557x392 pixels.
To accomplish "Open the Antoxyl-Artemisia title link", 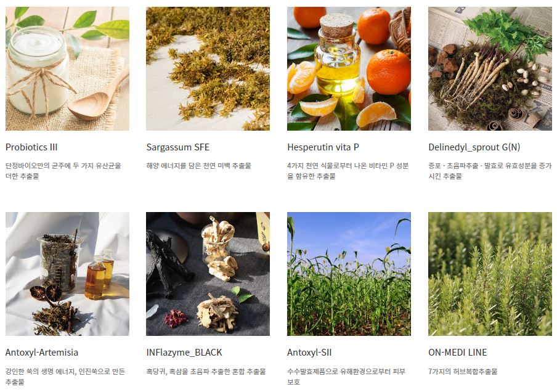I will pyautogui.click(x=42, y=353).
